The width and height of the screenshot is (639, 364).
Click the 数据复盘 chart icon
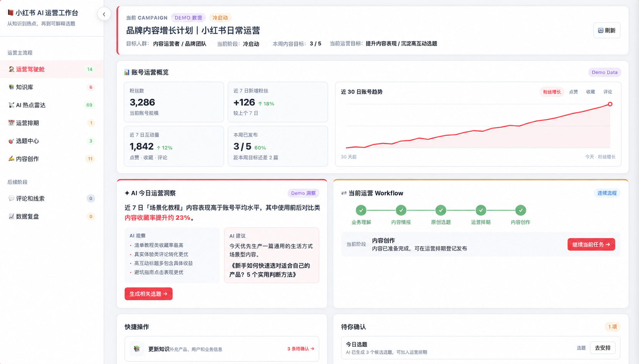(x=11, y=216)
